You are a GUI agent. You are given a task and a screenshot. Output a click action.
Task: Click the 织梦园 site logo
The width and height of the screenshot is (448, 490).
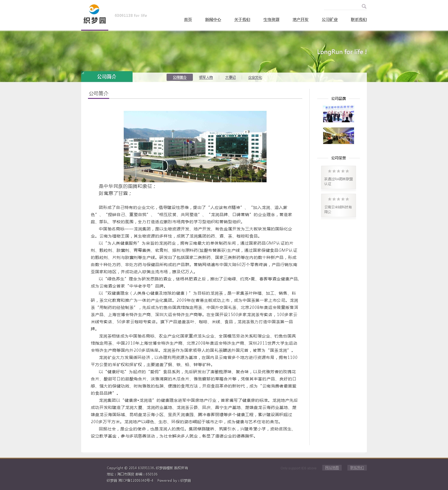(x=95, y=14)
